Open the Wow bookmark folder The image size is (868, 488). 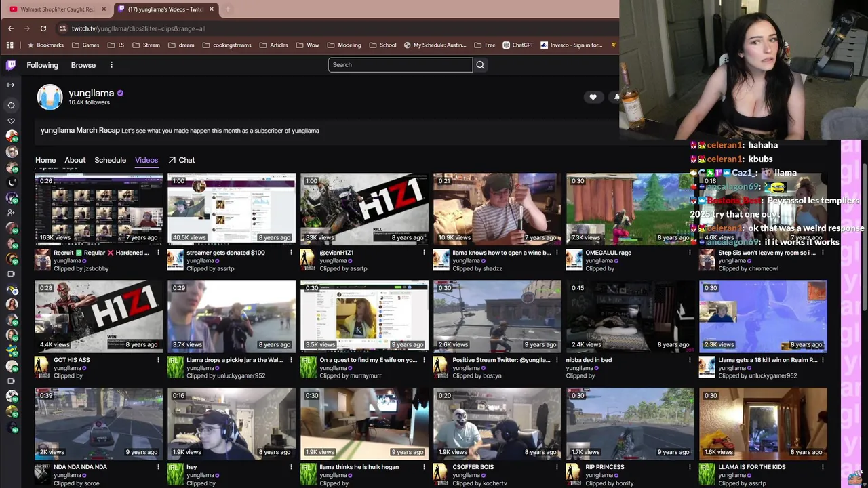pos(307,45)
